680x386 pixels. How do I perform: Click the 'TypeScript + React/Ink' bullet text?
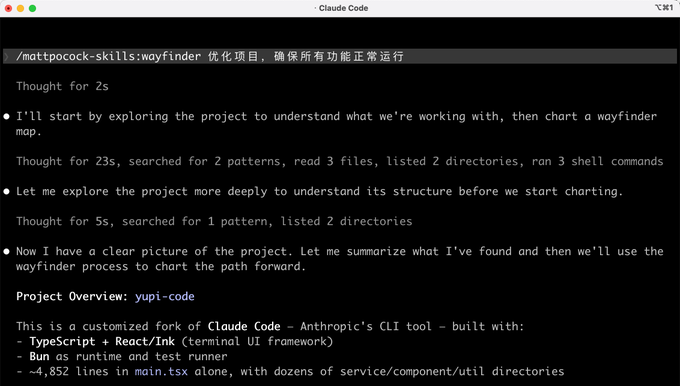[x=102, y=341]
